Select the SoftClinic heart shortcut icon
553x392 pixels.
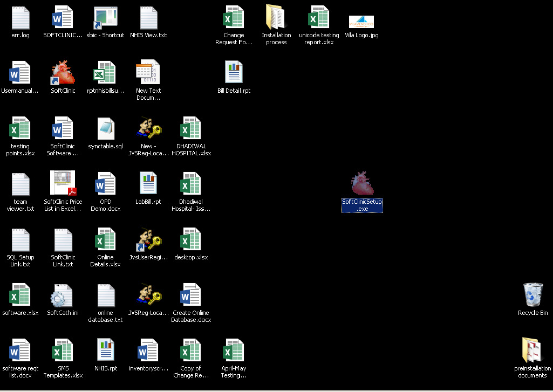(63, 73)
